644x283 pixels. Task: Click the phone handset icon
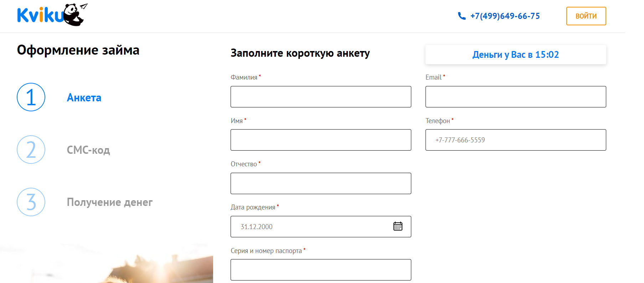462,16
